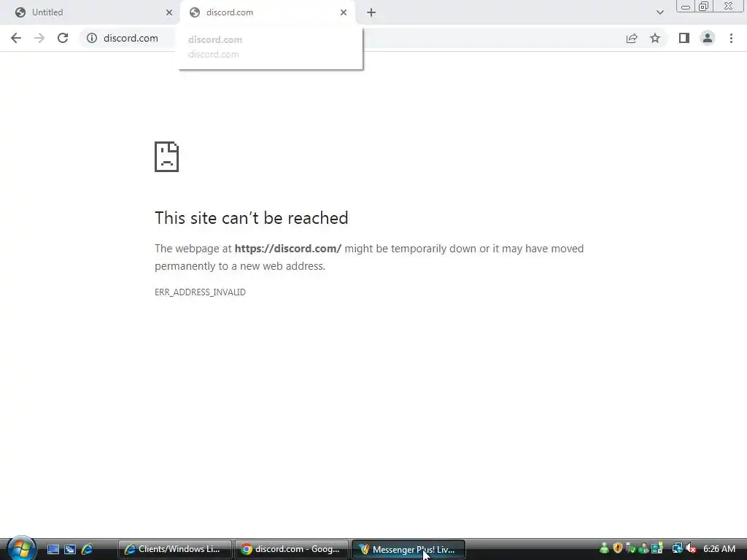
Task: Bookmark this page with the star icon
Action: pos(655,38)
